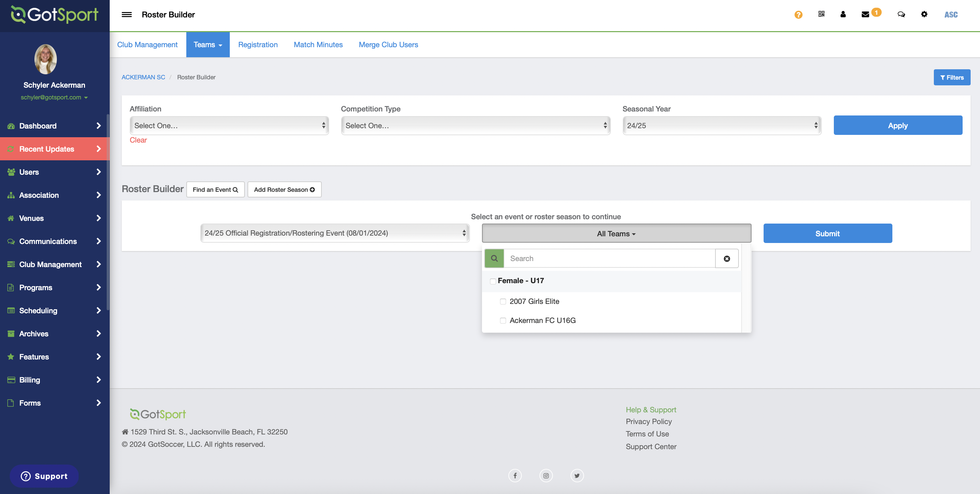Image resolution: width=980 pixels, height=494 pixels.
Task: Click the Submit button
Action: 827,233
